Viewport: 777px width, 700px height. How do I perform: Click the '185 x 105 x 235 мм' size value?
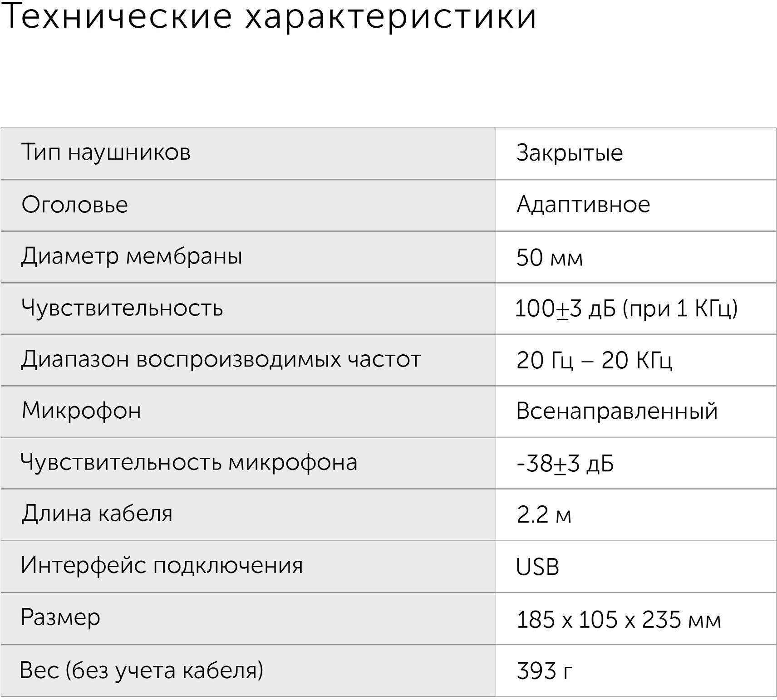point(619,620)
